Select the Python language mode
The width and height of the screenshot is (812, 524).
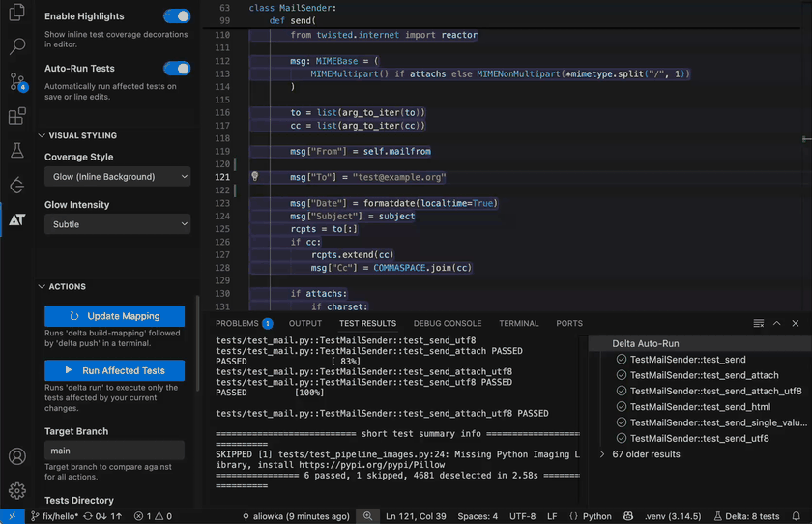click(x=596, y=516)
